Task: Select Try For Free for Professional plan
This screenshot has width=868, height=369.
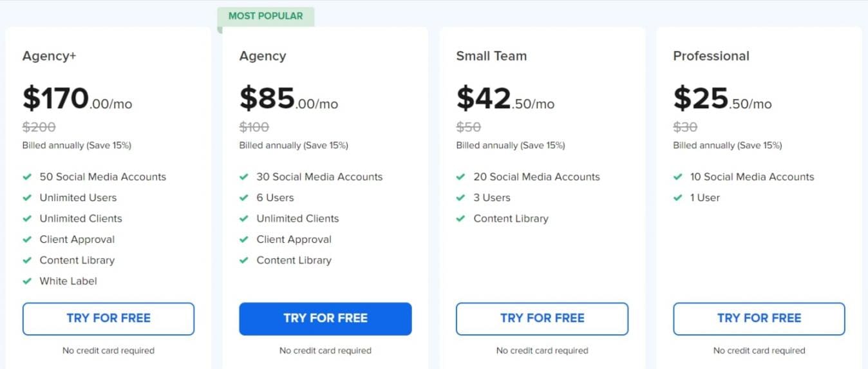Action: point(759,318)
